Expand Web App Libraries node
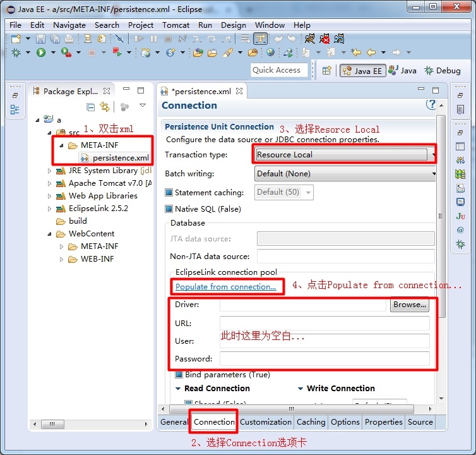The height and width of the screenshot is (455, 476). pyautogui.click(x=49, y=196)
